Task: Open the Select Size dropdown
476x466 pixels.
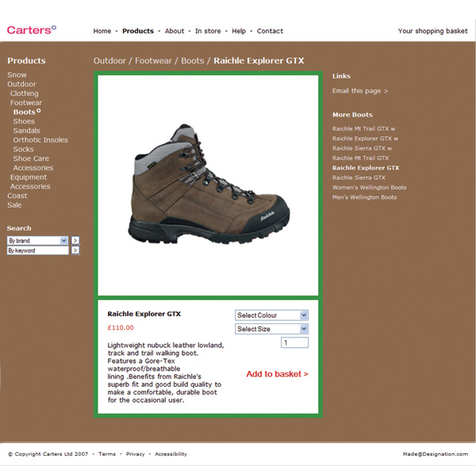Action: coord(271,329)
